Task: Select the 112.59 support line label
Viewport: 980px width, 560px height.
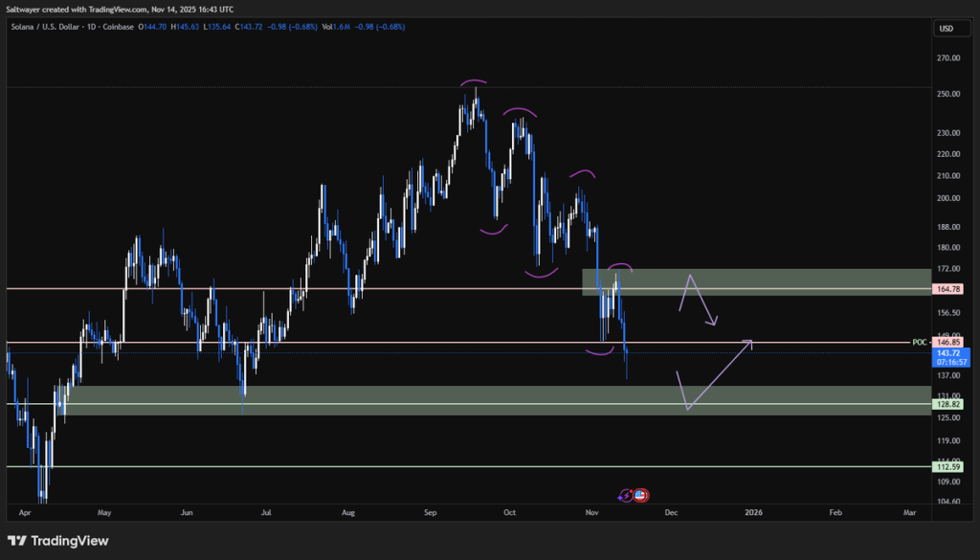Action: click(x=947, y=467)
